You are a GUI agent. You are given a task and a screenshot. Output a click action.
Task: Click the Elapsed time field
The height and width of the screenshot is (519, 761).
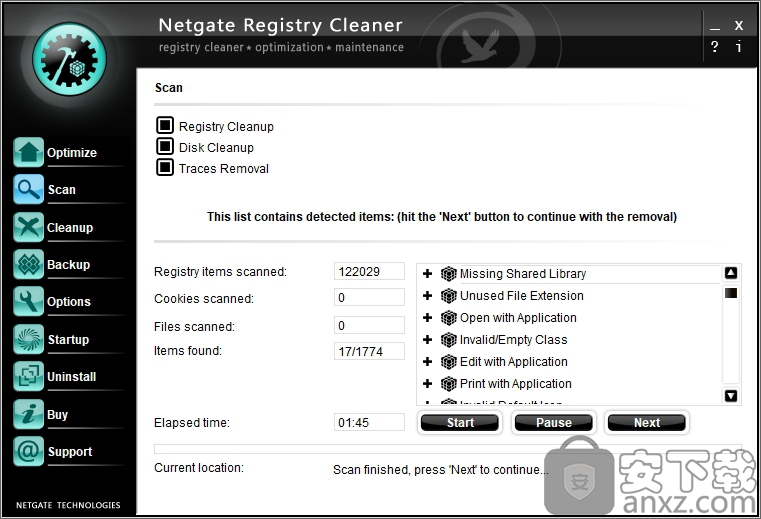(369, 422)
